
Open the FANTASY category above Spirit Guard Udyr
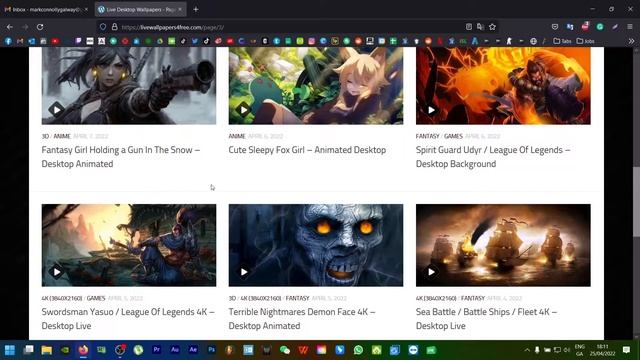click(427, 136)
